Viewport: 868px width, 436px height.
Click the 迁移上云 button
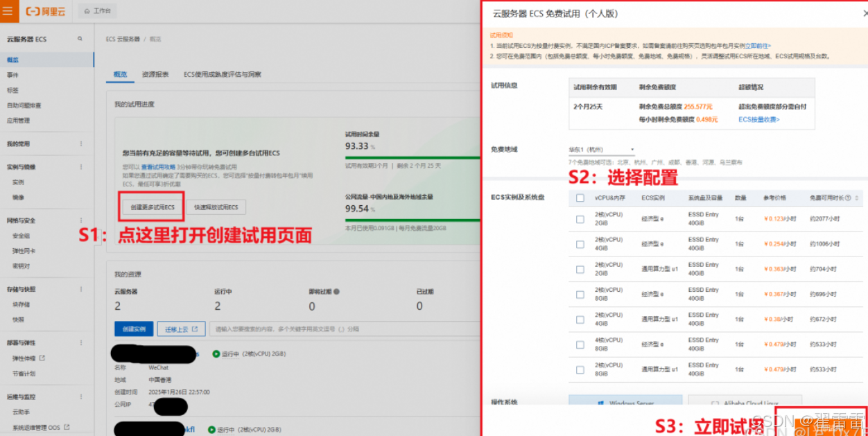(x=181, y=329)
